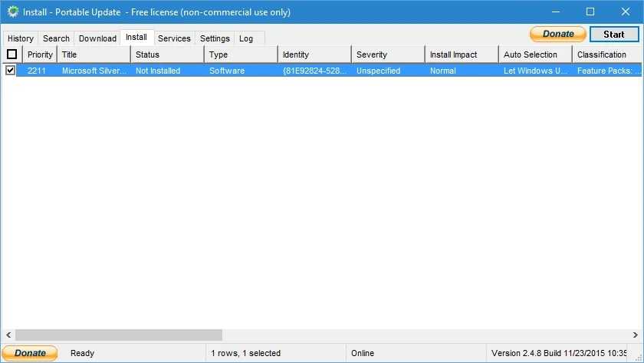Open the Search tab

point(56,38)
